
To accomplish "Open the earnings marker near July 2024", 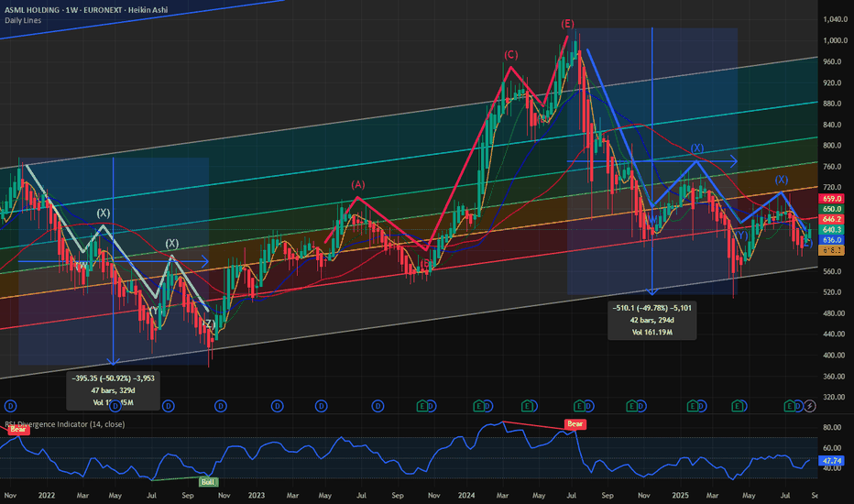I will pyautogui.click(x=579, y=406).
